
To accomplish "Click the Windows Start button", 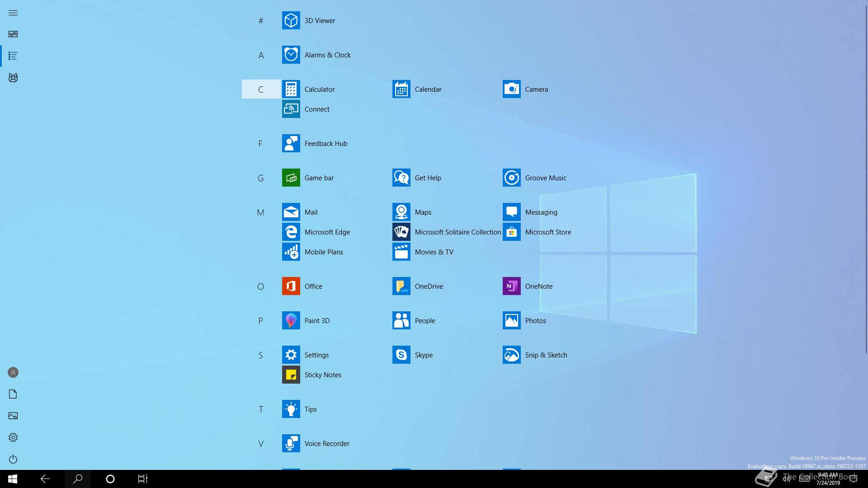I will [13, 479].
